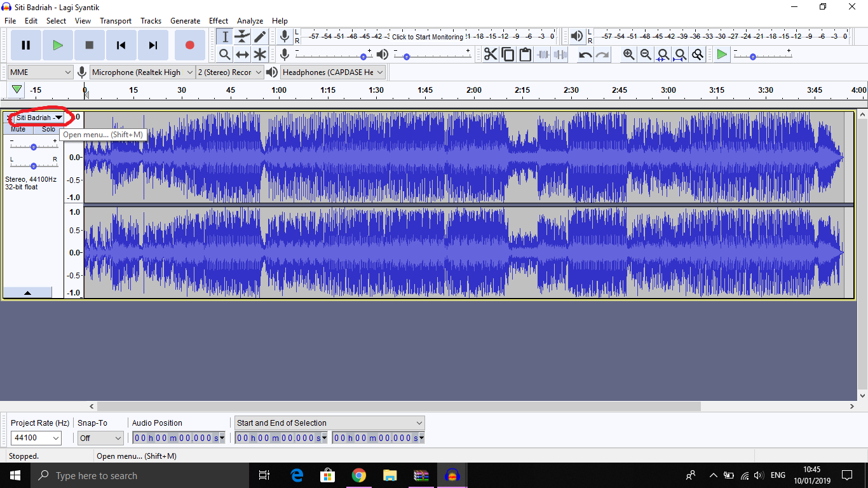Click the Record button
The image size is (868, 488).
click(189, 45)
